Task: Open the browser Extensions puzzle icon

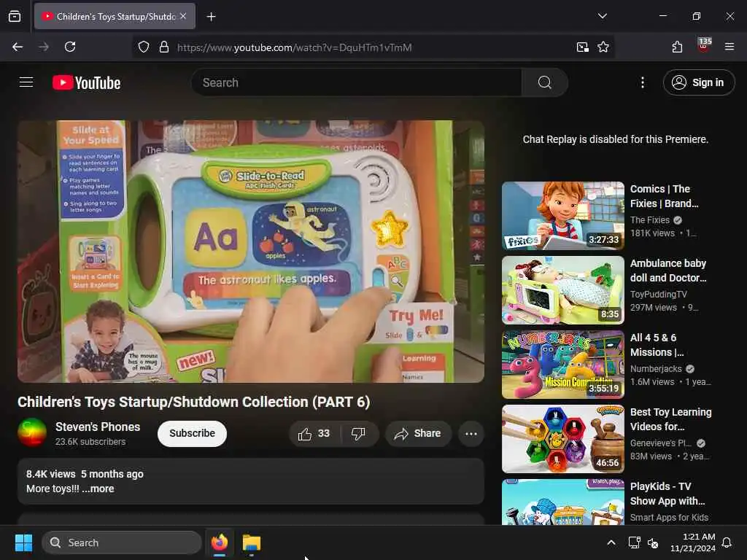Action: click(x=677, y=47)
